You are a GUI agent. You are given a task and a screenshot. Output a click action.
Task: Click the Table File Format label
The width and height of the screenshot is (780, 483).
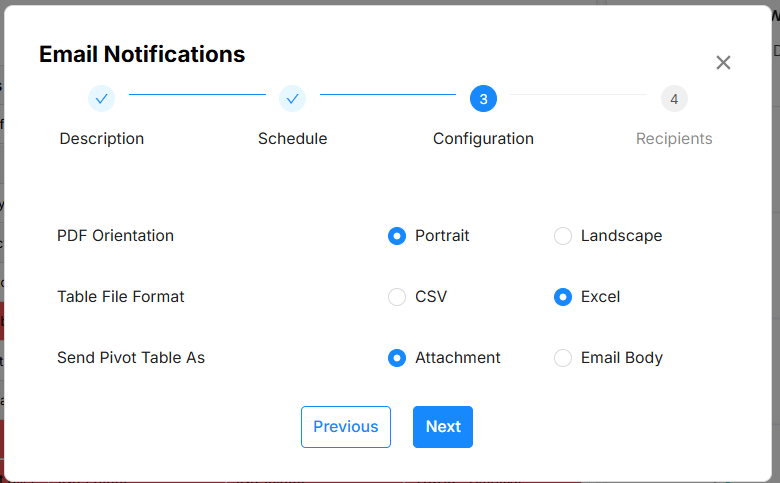(x=120, y=297)
